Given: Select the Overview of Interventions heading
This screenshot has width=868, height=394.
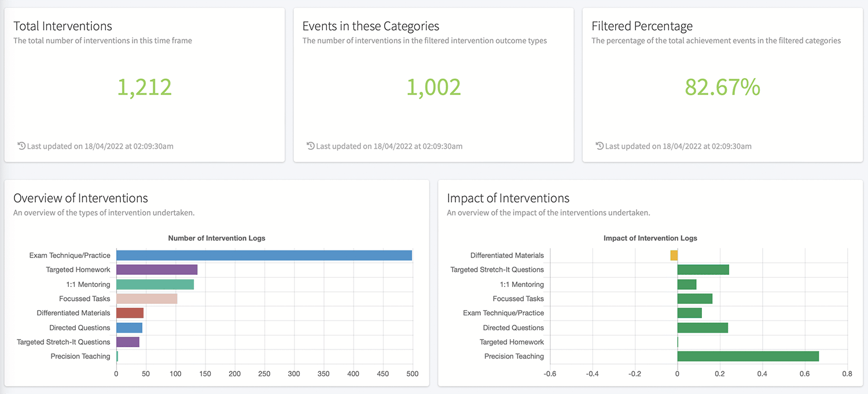Looking at the screenshot, I should (x=80, y=198).
